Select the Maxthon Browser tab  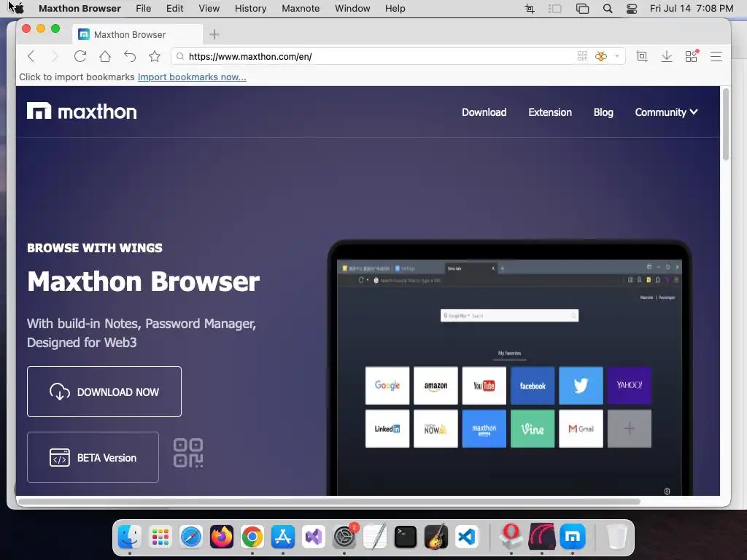pos(138,34)
